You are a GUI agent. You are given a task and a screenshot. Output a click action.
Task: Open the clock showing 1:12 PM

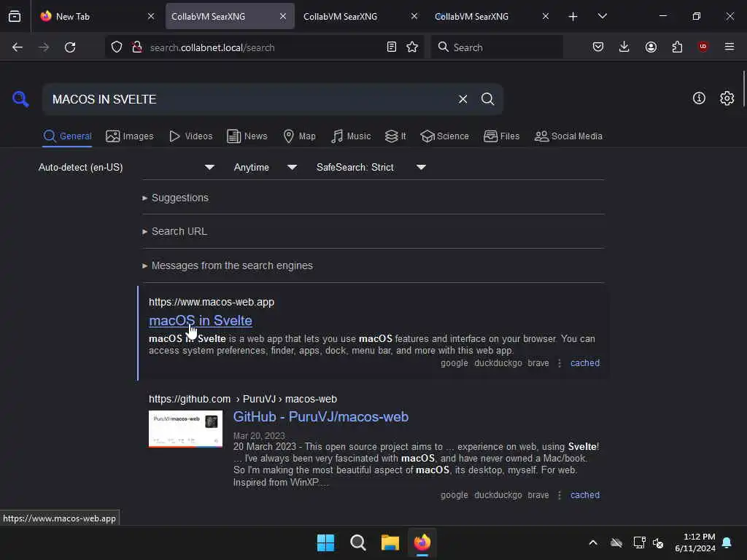click(694, 542)
